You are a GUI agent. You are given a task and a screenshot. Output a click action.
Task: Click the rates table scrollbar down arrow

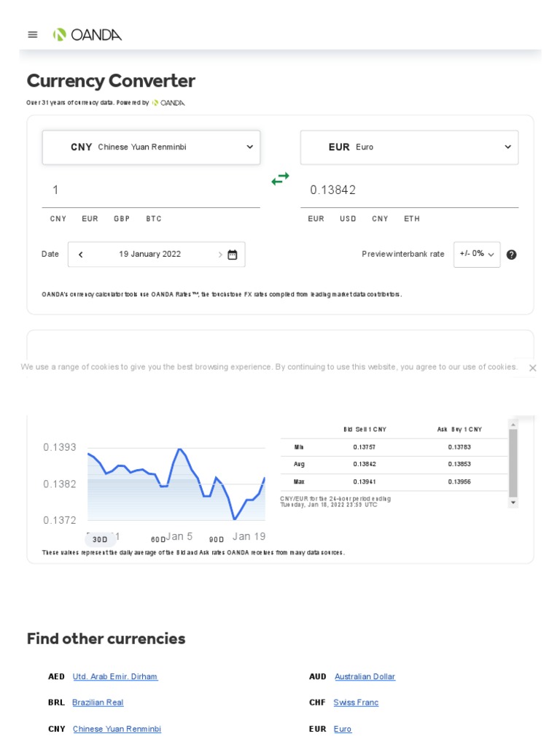pyautogui.click(x=513, y=503)
